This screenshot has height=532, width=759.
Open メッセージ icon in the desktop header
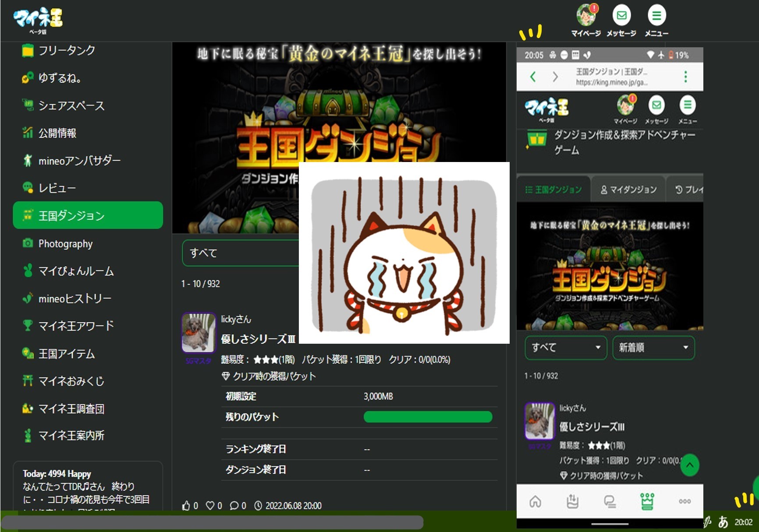tap(621, 15)
